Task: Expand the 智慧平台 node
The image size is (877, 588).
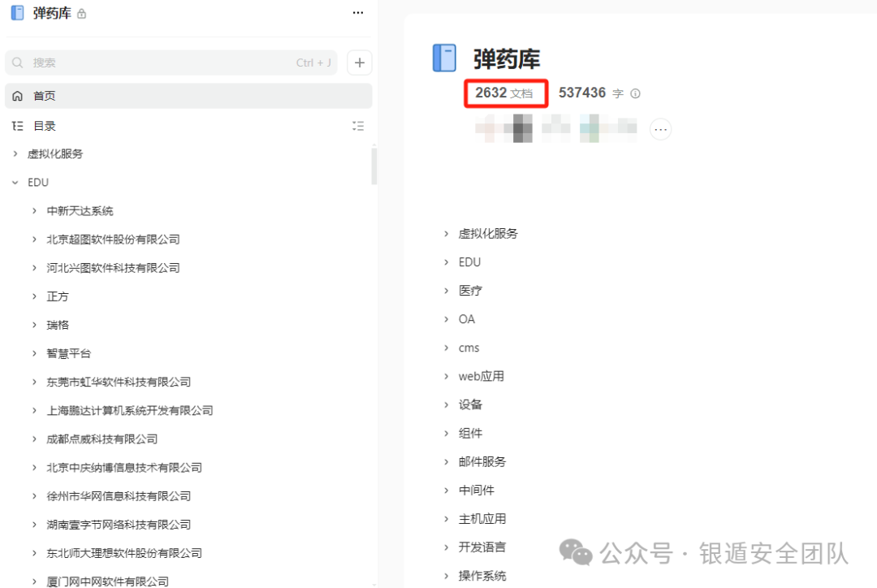Action: (x=34, y=353)
